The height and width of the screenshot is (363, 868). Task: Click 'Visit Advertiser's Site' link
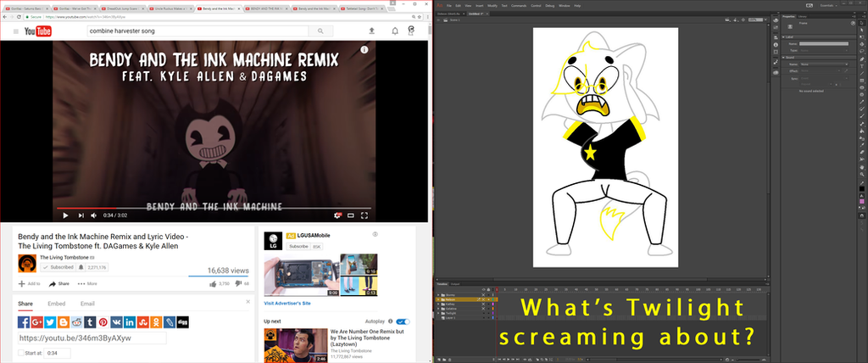coord(287,304)
